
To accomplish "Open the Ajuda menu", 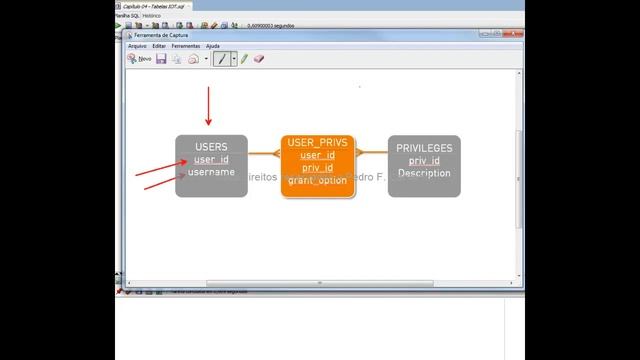I will 213,46.
